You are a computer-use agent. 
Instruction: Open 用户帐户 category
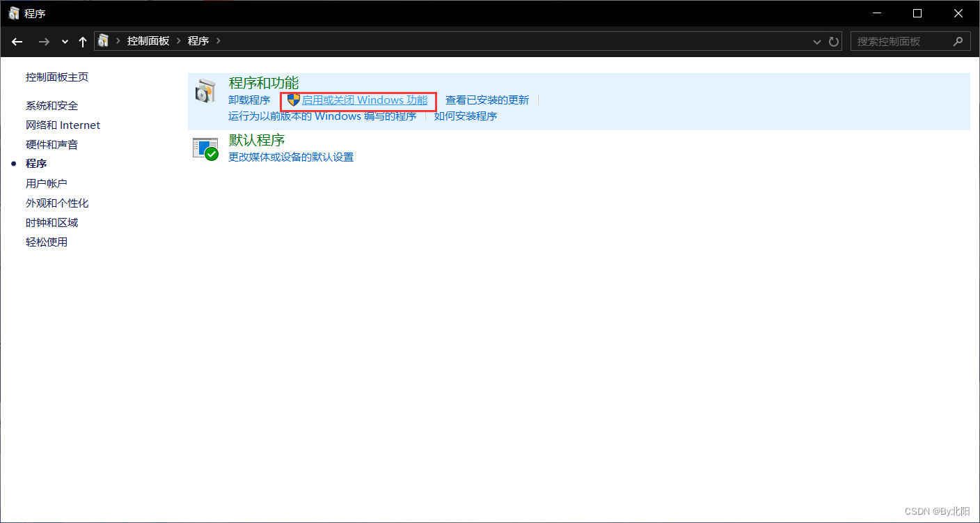click(47, 183)
